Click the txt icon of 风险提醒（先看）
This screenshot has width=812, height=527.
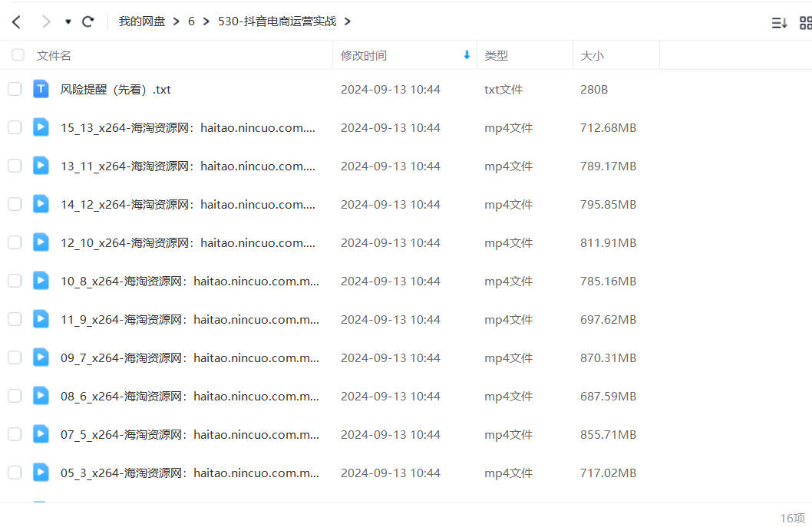pos(41,89)
